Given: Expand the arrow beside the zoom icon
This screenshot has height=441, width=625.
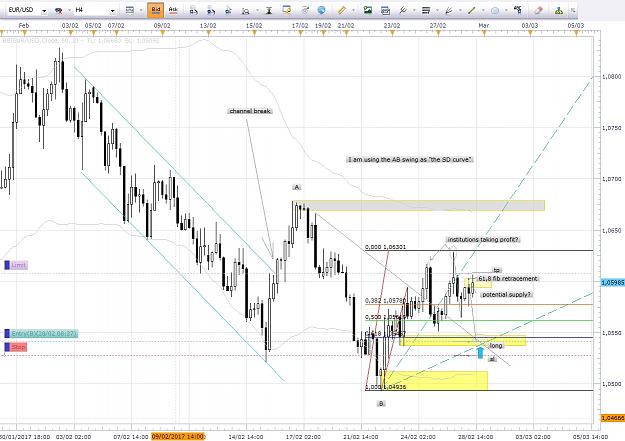Looking at the screenshot, I should pos(257,11).
